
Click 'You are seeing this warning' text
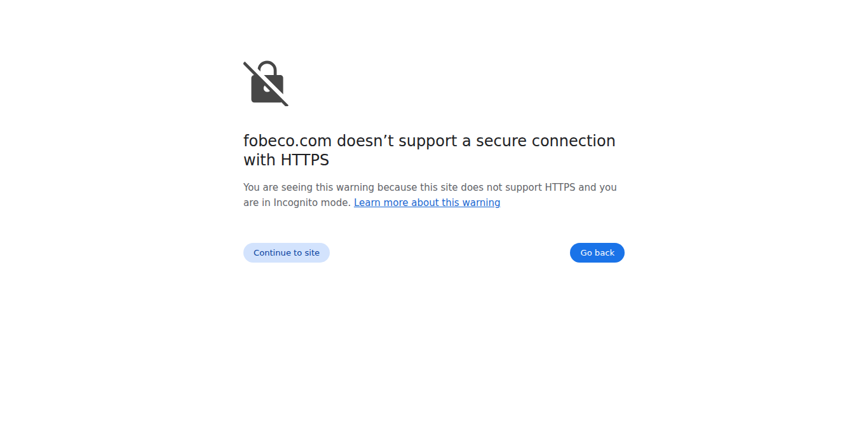click(x=309, y=188)
